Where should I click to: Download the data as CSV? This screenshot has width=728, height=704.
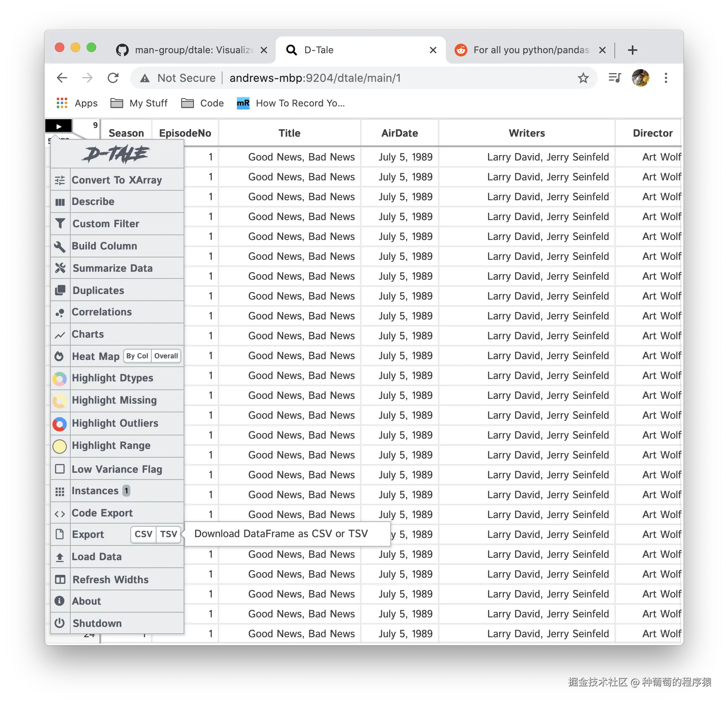pos(143,534)
